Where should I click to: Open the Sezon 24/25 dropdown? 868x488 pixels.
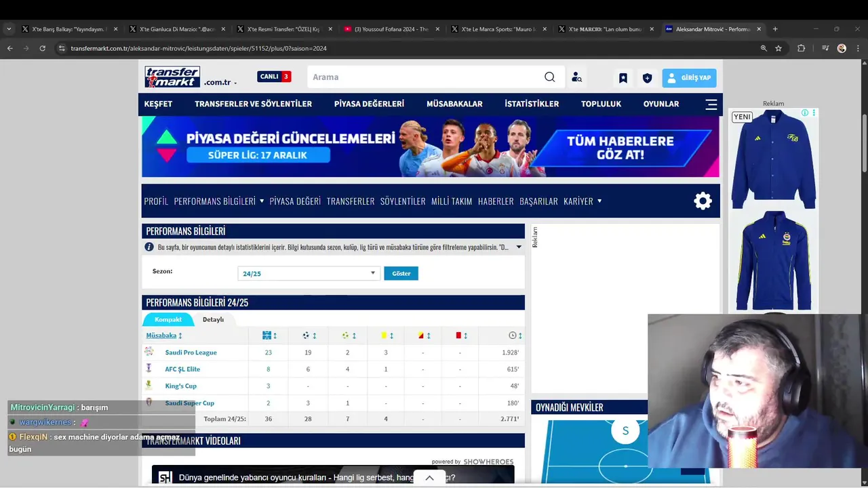click(x=309, y=273)
